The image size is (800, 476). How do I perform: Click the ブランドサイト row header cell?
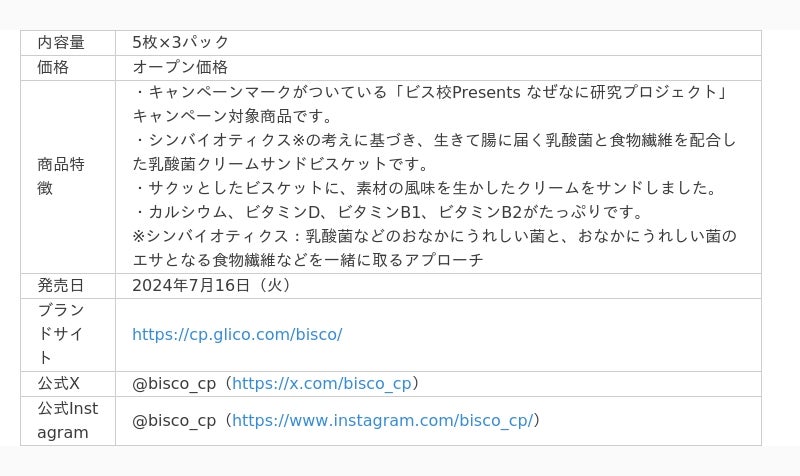click(61, 334)
